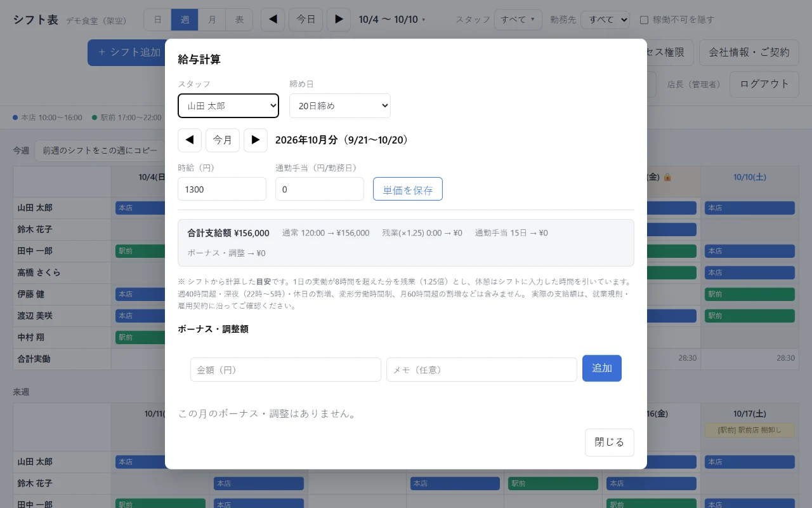Image resolution: width=812 pixels, height=508 pixels.
Task: Click 伊藤 健 駅前 shift on 10/10
Action: pos(750,294)
